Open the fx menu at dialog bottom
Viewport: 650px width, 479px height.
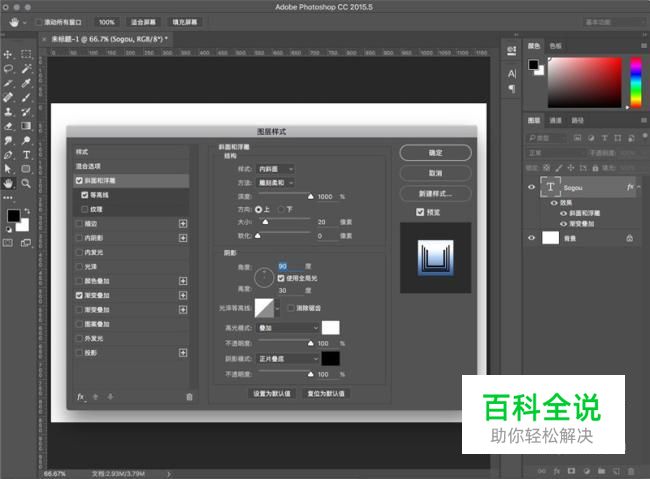(x=81, y=397)
